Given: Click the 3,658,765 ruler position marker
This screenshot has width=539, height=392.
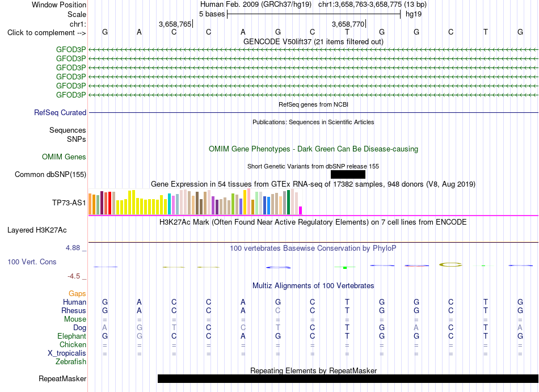Looking at the screenshot, I should pos(175,24).
